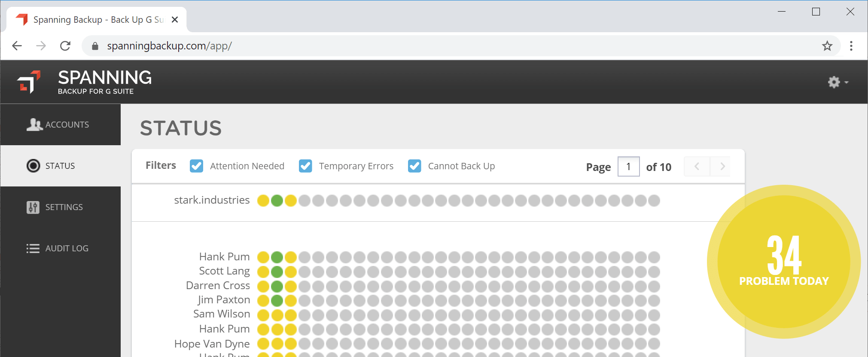Open the settings gear dropdown menu

(837, 82)
